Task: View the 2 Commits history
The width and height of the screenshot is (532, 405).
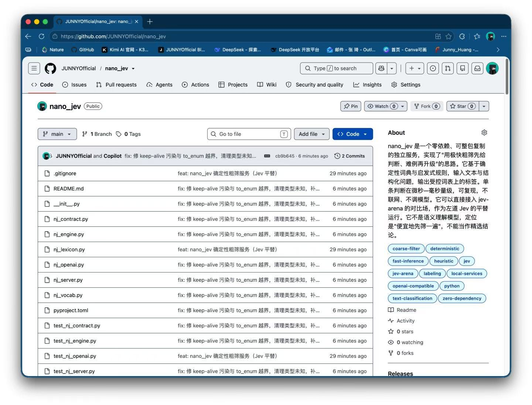Action: (x=349, y=156)
